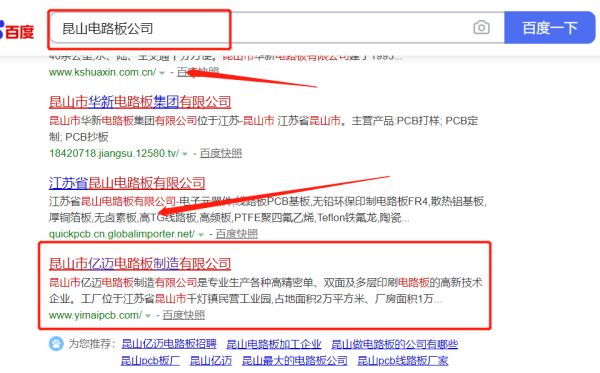Expand dropdown arrow beside yimaipcb.com URL

coord(148,316)
